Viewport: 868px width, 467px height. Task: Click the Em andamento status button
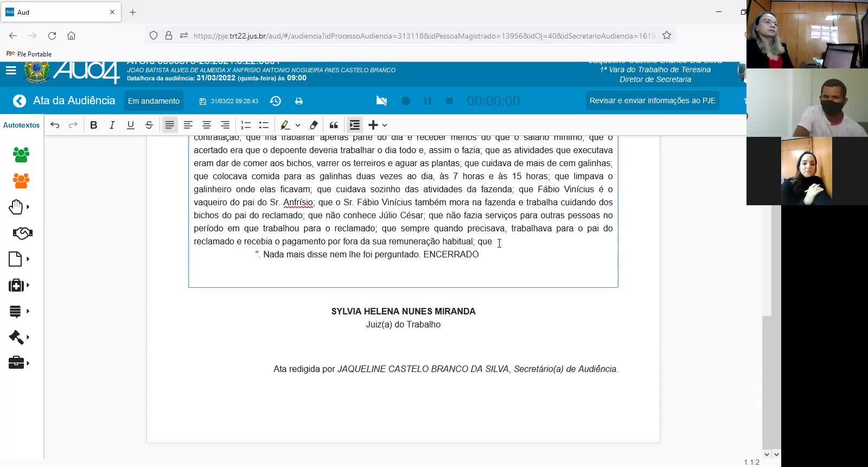pos(154,101)
